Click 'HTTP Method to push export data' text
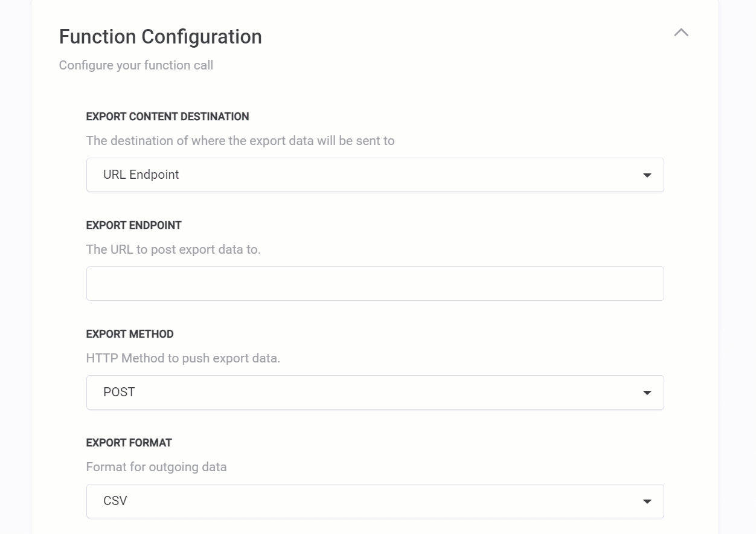Screen dimensions: 756x534 [x=183, y=358]
